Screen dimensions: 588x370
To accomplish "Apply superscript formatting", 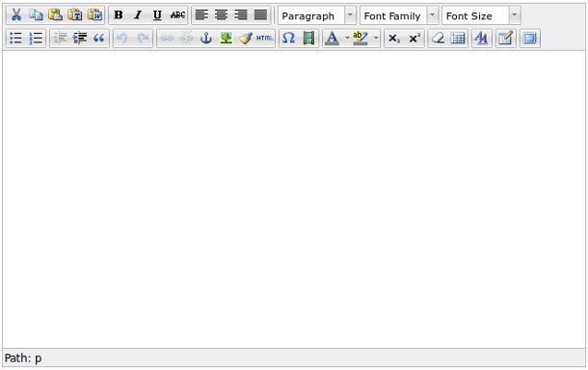I will click(414, 39).
